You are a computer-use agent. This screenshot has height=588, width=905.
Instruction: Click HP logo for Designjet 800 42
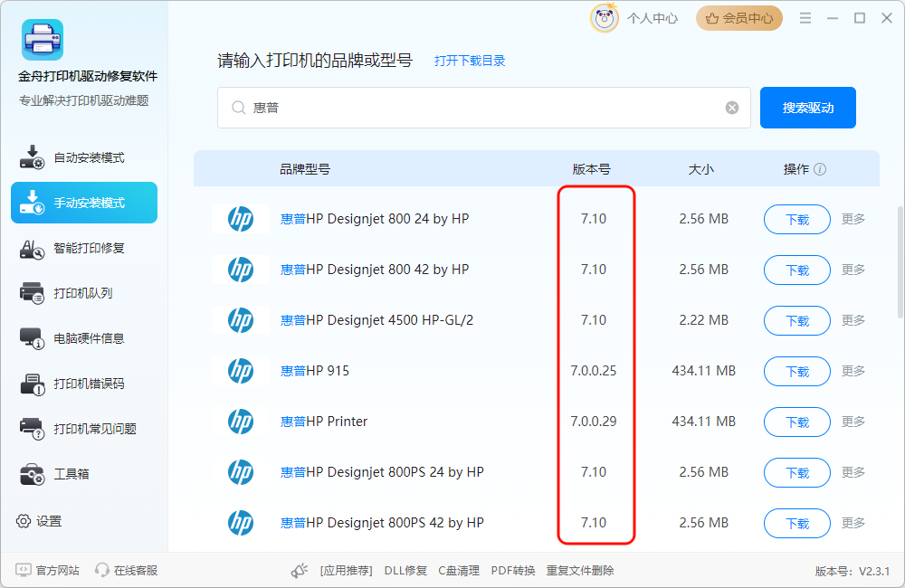tap(241, 270)
